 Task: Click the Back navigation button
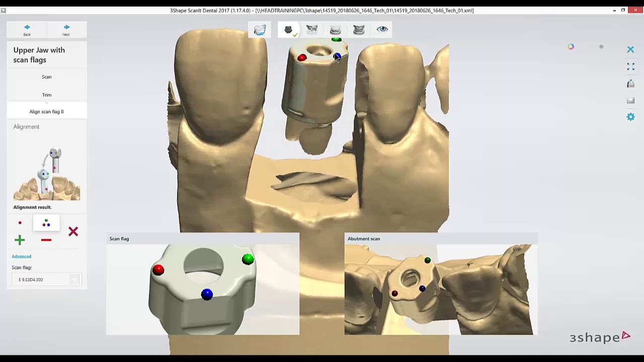tap(27, 30)
